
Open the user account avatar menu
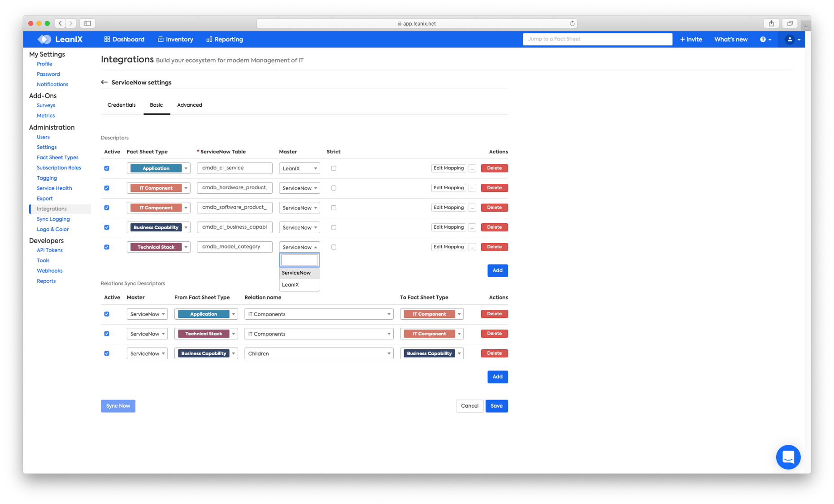click(791, 39)
